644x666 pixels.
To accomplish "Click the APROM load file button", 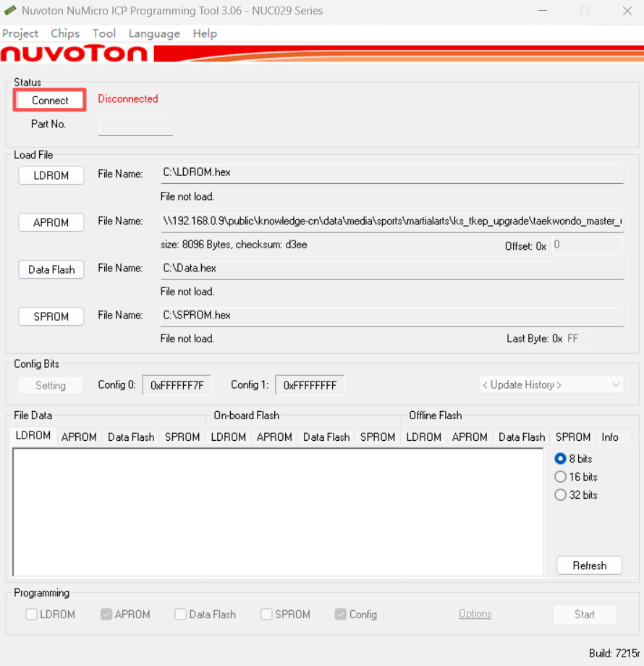I will [51, 222].
